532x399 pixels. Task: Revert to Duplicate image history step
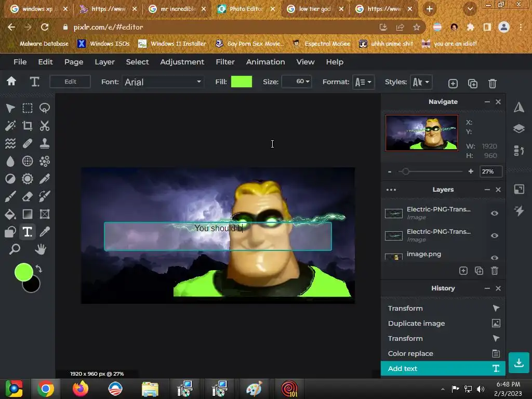click(x=443, y=323)
